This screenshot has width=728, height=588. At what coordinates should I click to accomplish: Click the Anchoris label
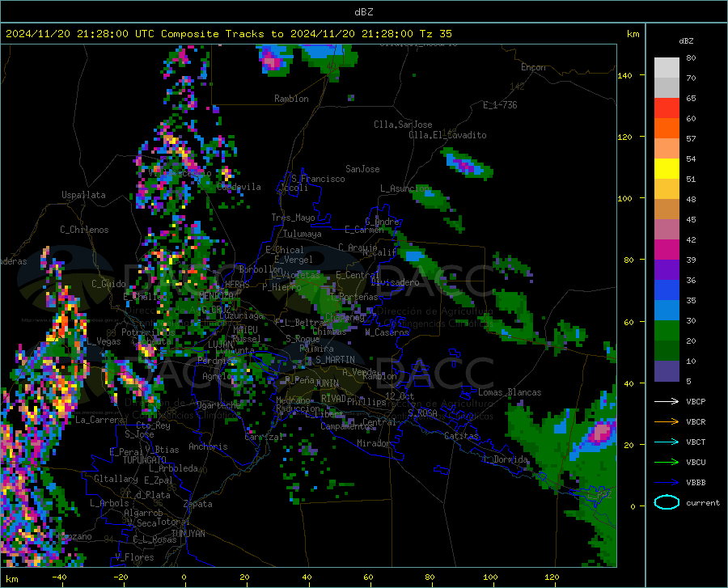[208, 446]
